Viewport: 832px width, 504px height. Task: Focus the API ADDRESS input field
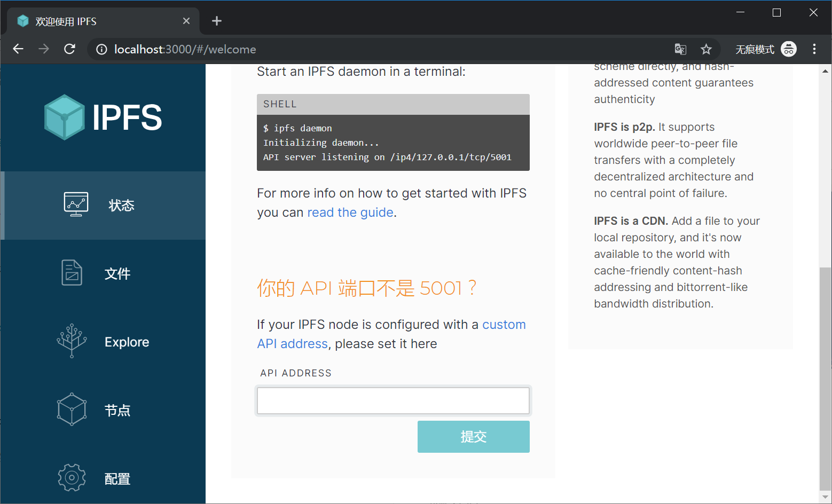click(x=393, y=400)
